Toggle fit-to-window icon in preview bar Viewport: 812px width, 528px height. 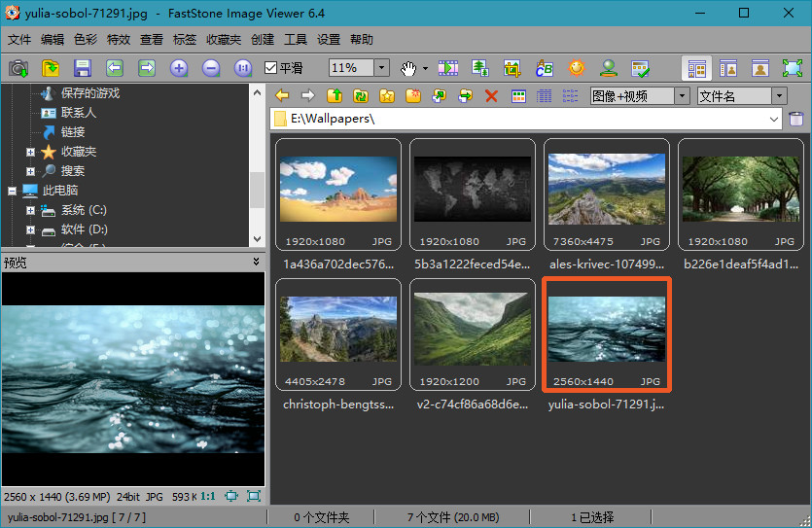[231, 496]
